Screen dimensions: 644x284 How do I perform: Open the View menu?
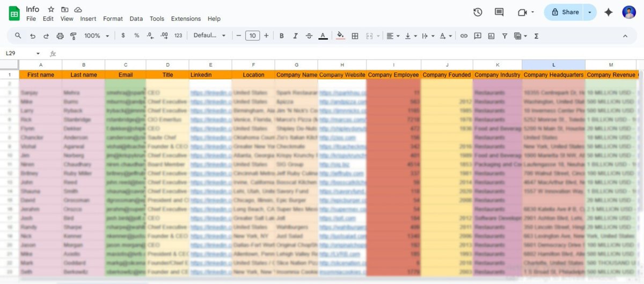[x=67, y=19]
